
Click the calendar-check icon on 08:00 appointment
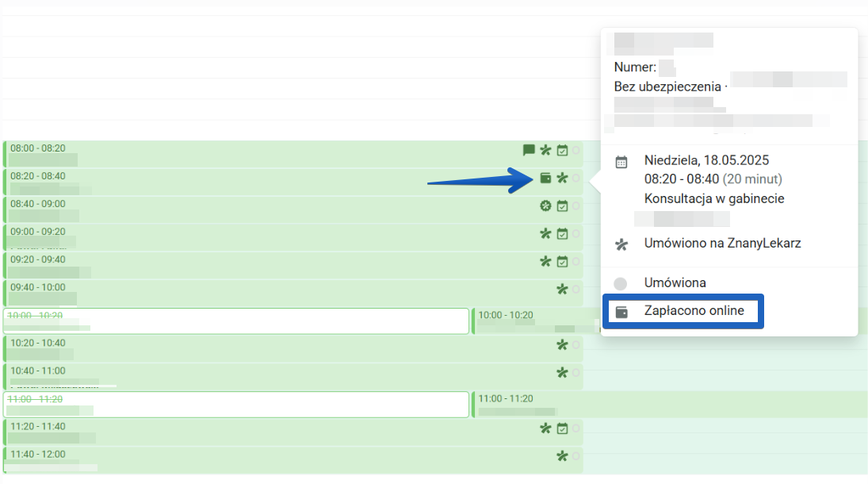coord(562,150)
